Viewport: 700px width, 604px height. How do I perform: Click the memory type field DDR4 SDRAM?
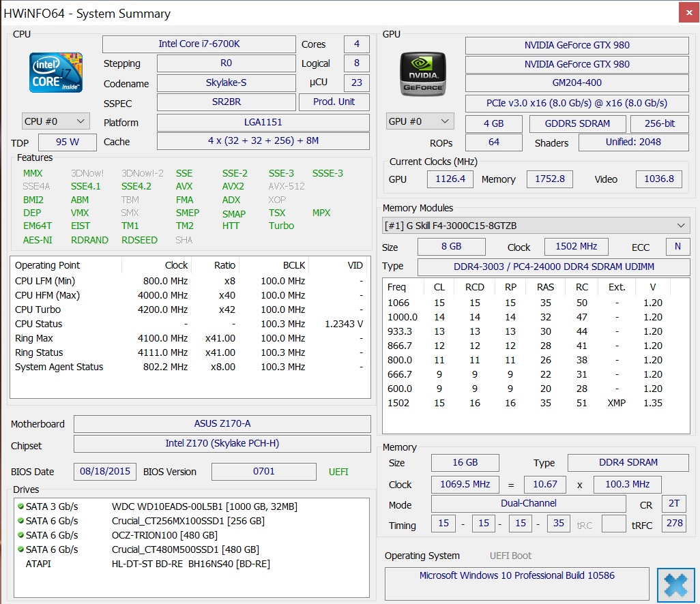click(x=628, y=463)
